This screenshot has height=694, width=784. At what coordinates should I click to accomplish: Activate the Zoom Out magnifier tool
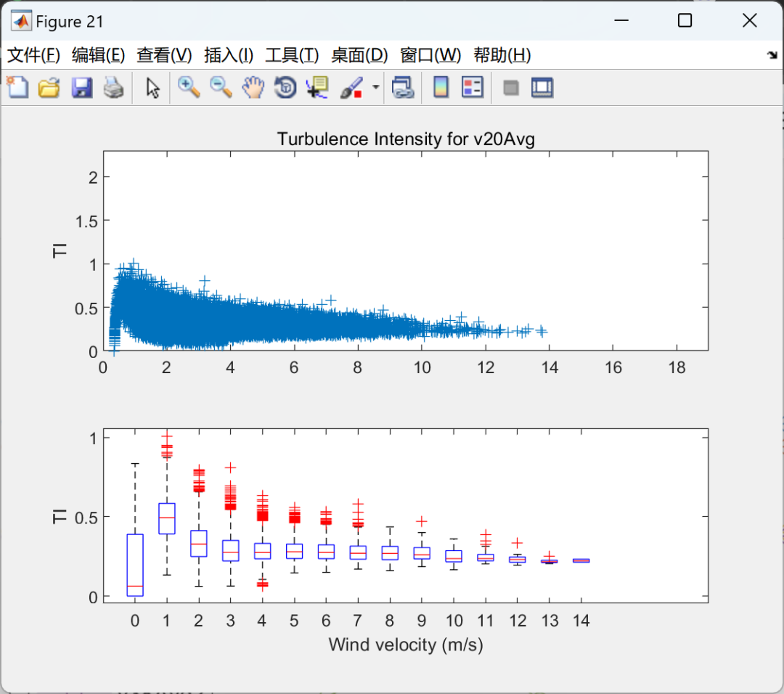tap(221, 88)
